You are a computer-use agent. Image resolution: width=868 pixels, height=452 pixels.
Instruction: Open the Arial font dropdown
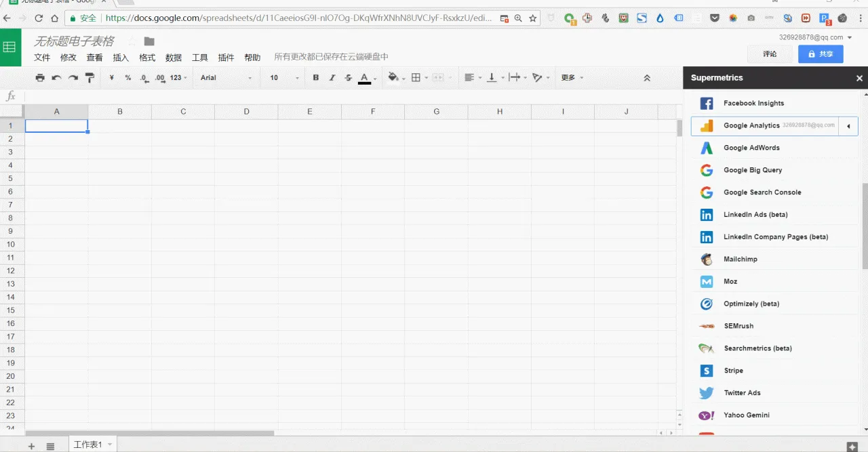pos(226,78)
